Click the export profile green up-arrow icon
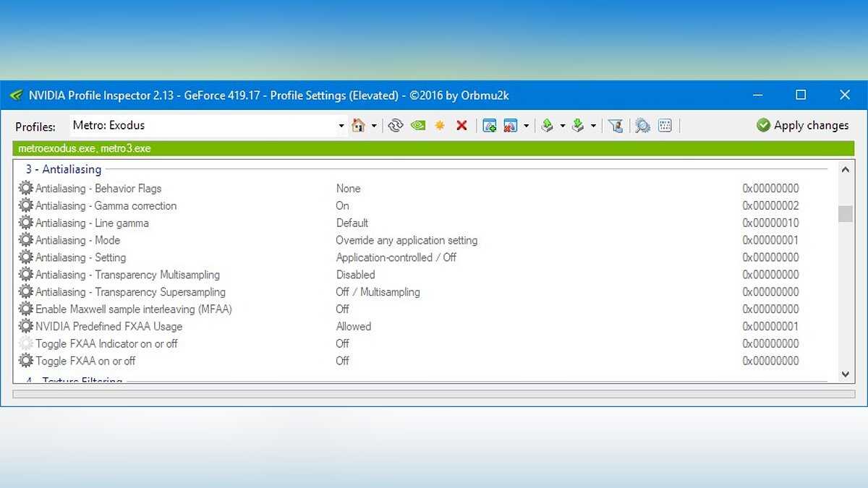The height and width of the screenshot is (488, 868). 548,126
